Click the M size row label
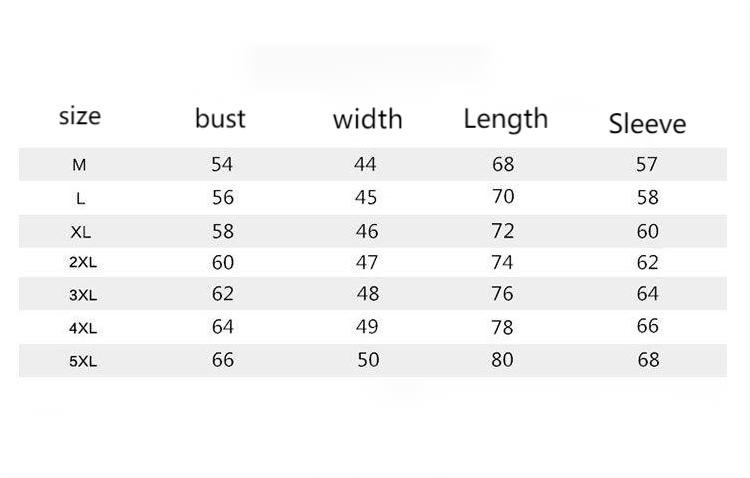Screen dimensions: 750x478 pos(80,165)
